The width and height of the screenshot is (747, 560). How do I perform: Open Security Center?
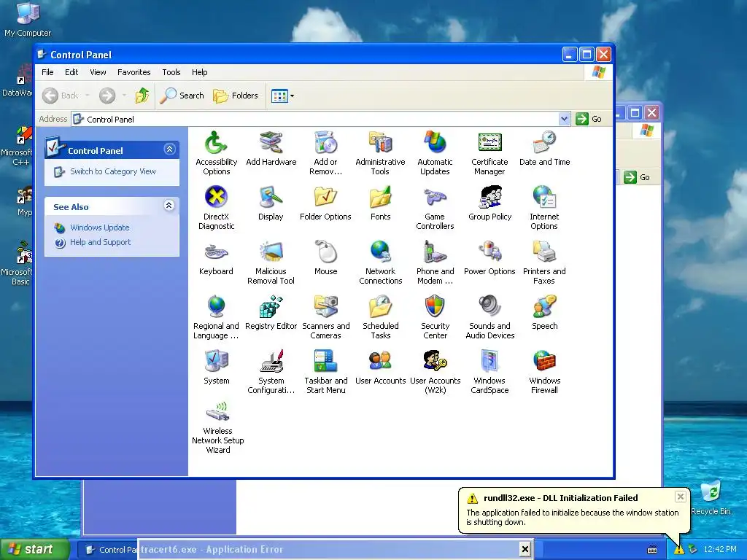click(435, 318)
